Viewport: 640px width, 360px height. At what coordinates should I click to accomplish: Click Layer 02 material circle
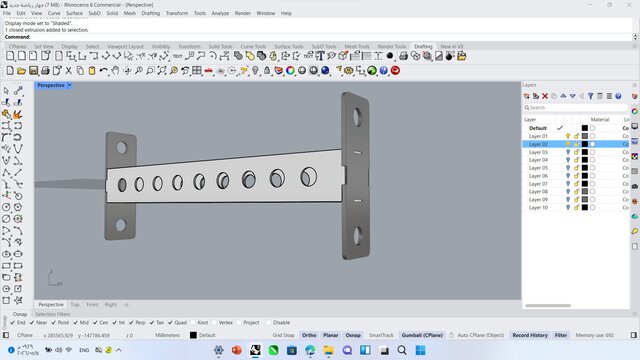(592, 144)
